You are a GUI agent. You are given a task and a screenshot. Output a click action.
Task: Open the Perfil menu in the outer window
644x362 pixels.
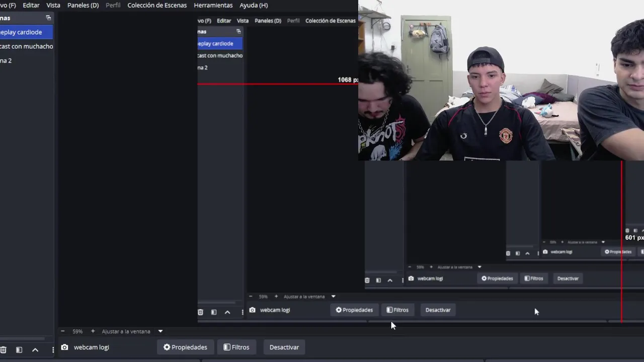coord(113,5)
